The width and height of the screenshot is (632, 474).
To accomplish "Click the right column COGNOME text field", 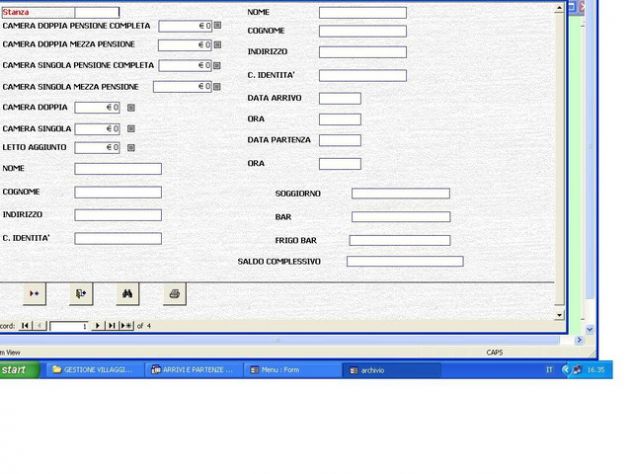I will 363,31.
